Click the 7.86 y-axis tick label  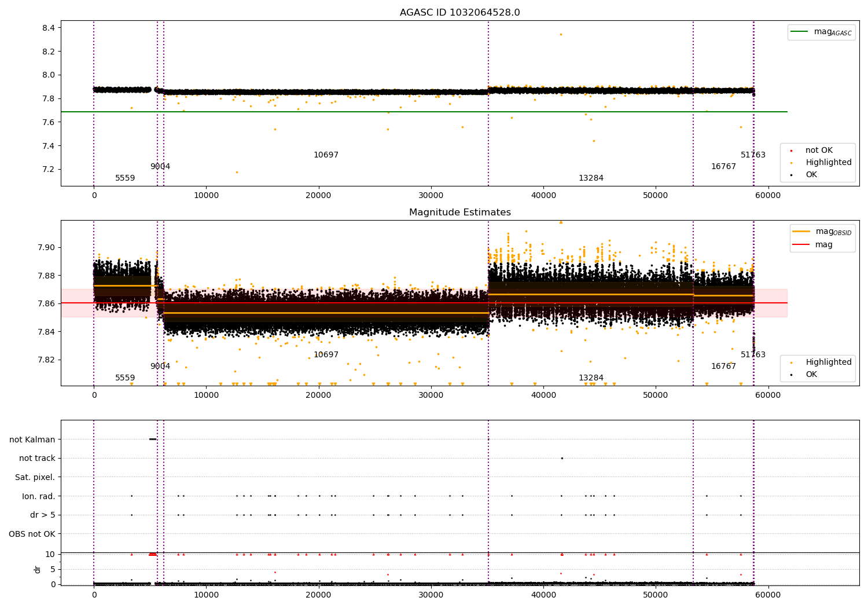46,303
